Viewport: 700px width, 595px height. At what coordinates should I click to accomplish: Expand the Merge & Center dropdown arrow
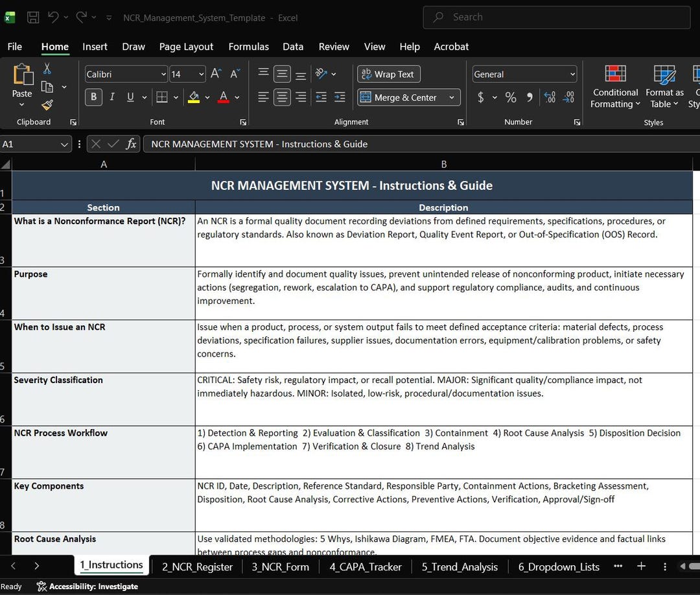pos(452,97)
